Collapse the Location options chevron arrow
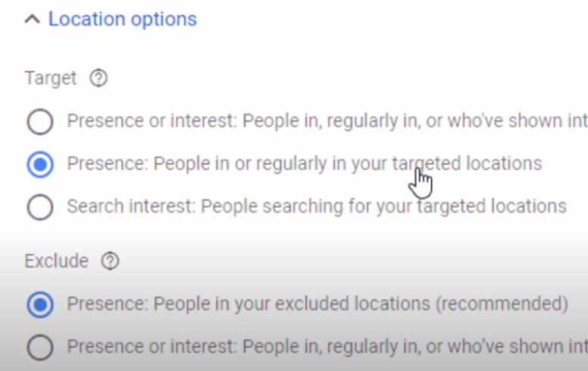 [x=32, y=20]
